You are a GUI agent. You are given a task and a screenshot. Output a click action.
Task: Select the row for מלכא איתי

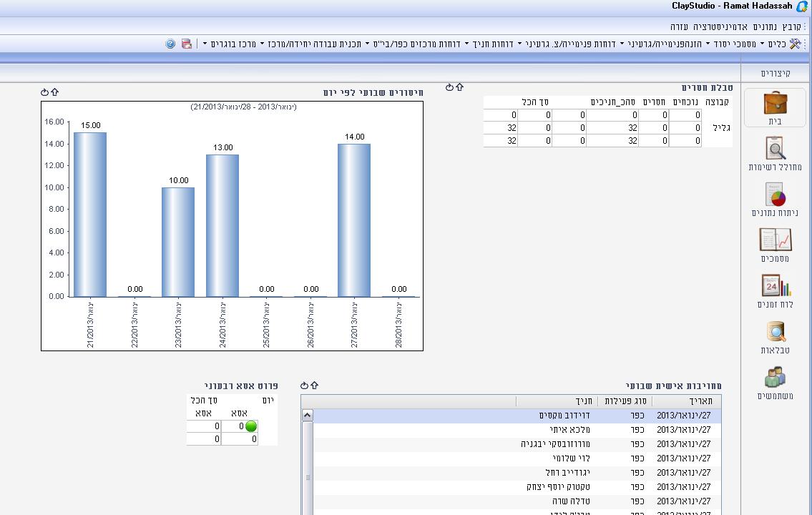517,430
